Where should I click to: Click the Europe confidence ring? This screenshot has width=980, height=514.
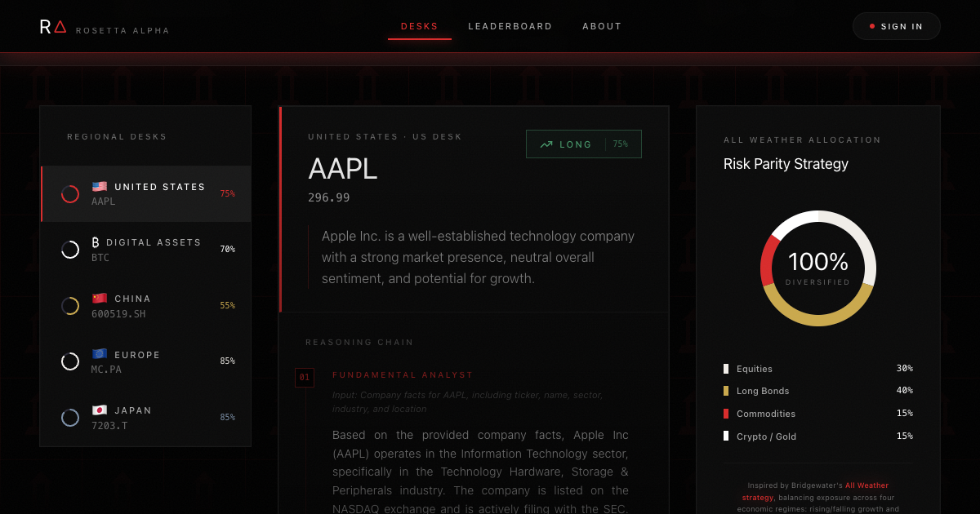tap(70, 361)
